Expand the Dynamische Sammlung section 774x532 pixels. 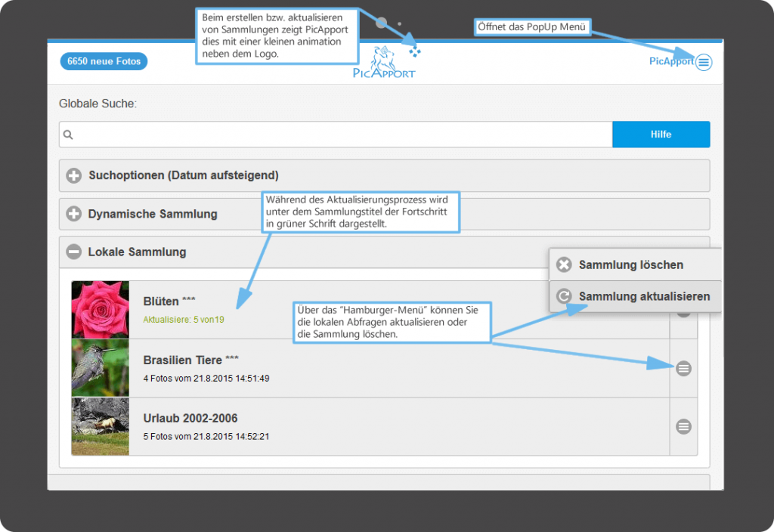pyautogui.click(x=74, y=214)
